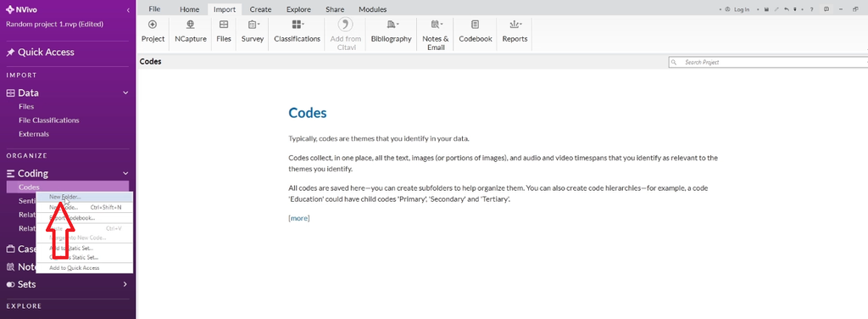Collapse the Coding section chevron
Viewport: 868px width, 319px height.
tap(125, 173)
